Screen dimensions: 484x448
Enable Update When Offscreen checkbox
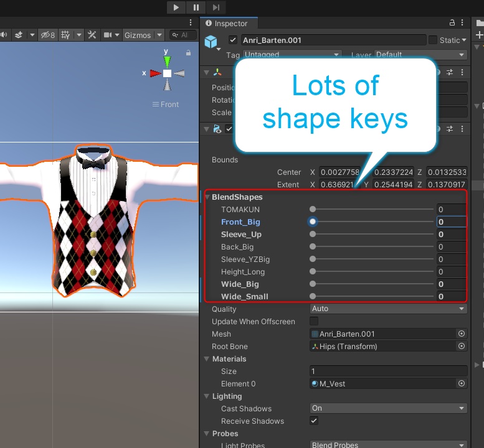pyautogui.click(x=315, y=322)
